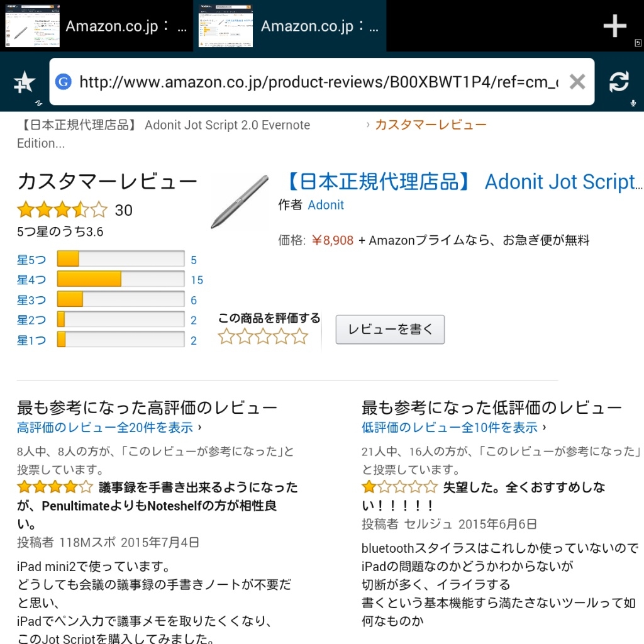The height and width of the screenshot is (644, 644).
Task: Filter reviews by 星1つ
Action: point(31,340)
